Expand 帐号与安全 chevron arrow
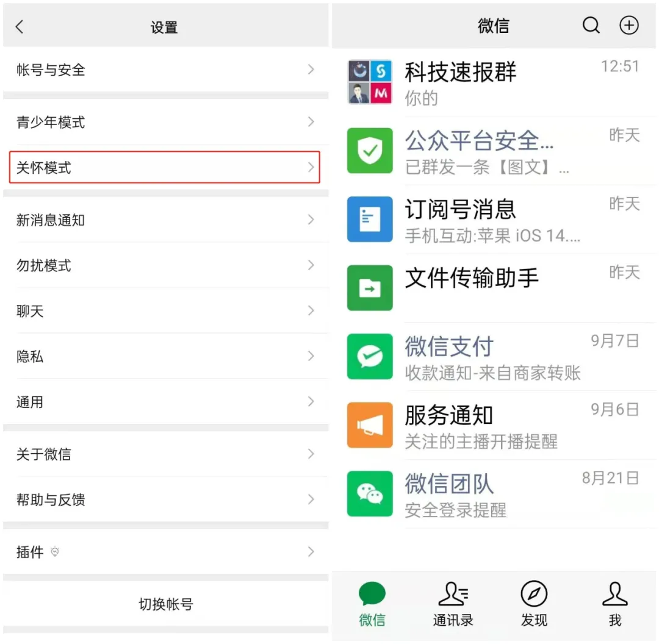659x644 pixels. pos(311,70)
